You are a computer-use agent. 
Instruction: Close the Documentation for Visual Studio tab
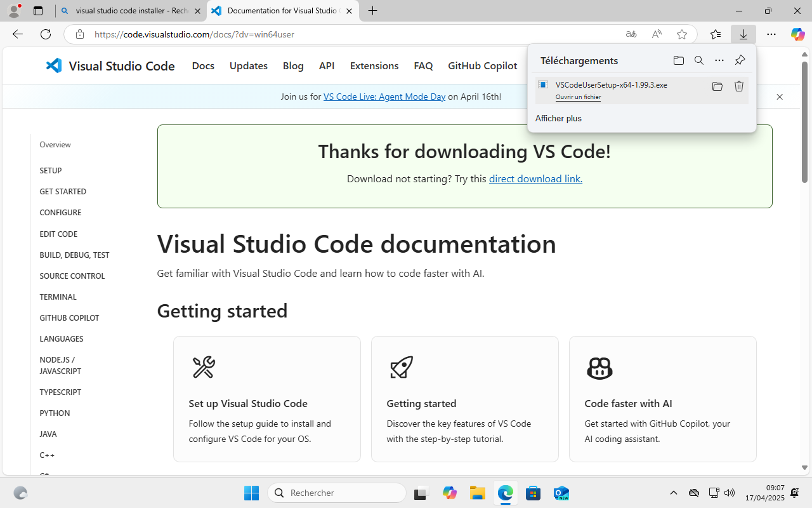[x=349, y=11]
